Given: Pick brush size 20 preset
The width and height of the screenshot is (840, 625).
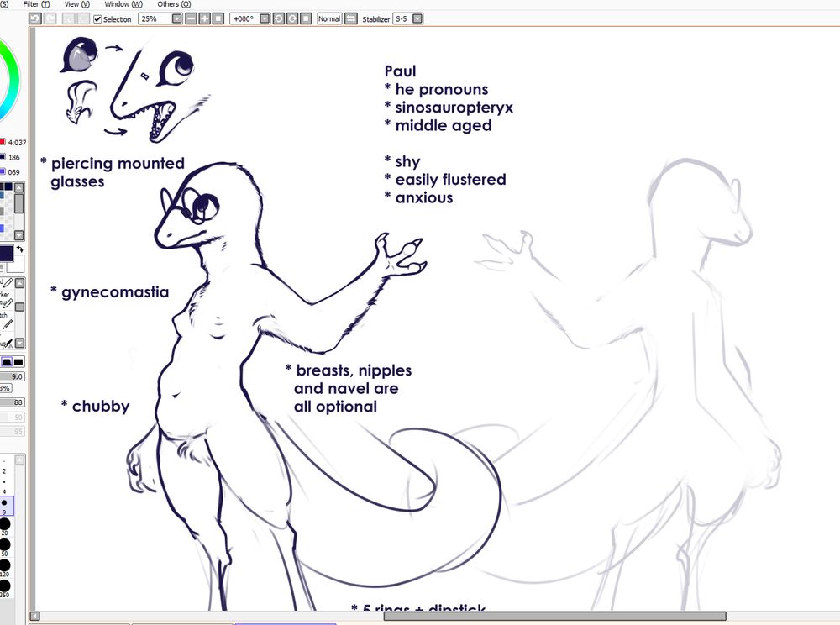Looking at the screenshot, I should coord(5,527).
